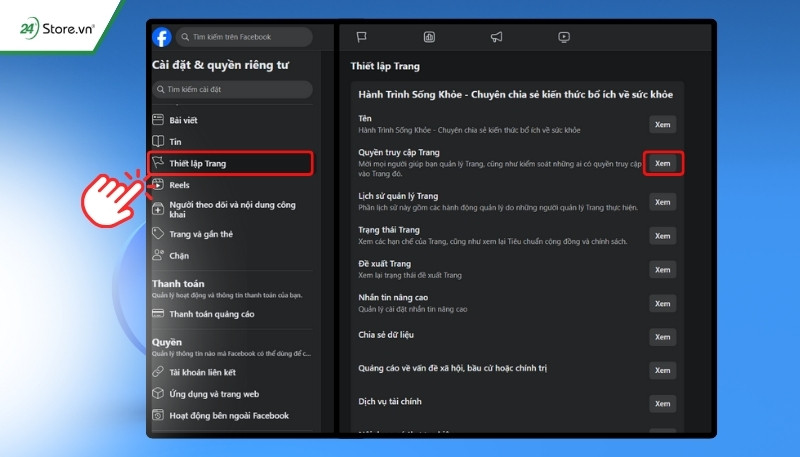Click the Nhắn tin nâng cao label
Image resolution: width=800 pixels, height=457 pixels.
point(393,297)
